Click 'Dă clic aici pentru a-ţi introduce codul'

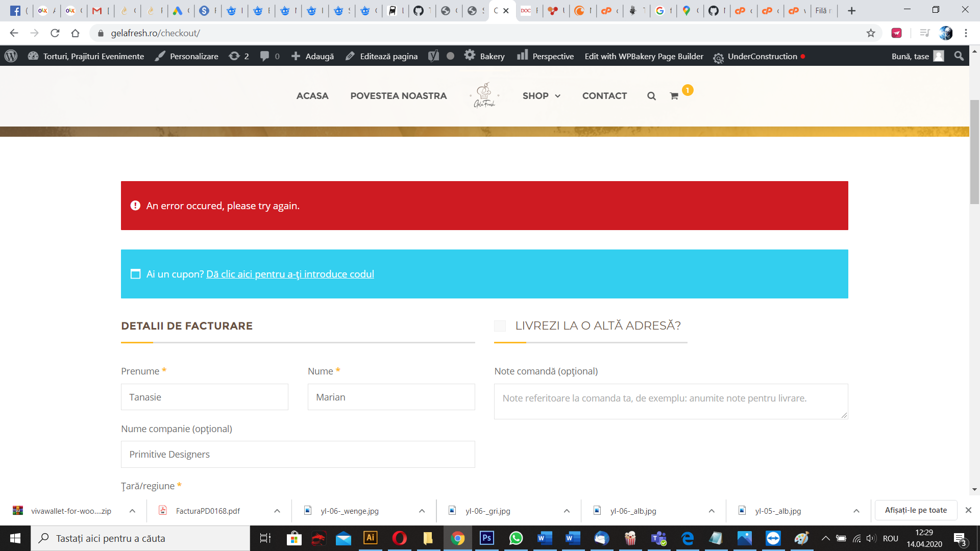coord(290,274)
